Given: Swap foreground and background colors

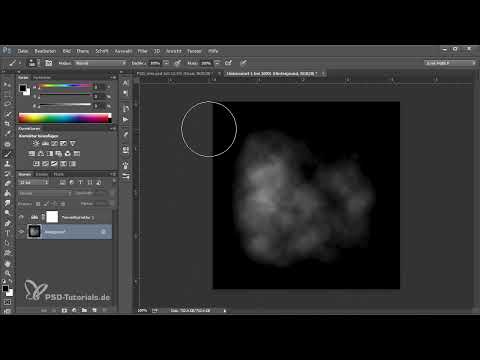Looking at the screenshot, I should [11, 282].
